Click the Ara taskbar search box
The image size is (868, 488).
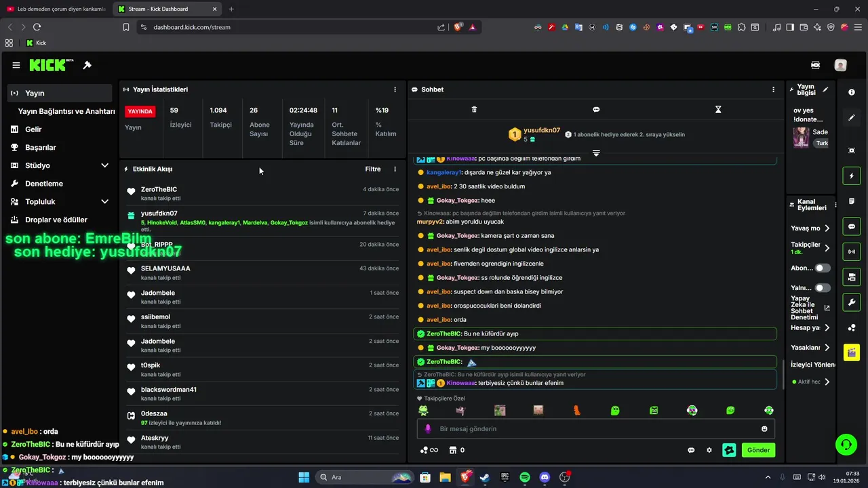coord(366,477)
